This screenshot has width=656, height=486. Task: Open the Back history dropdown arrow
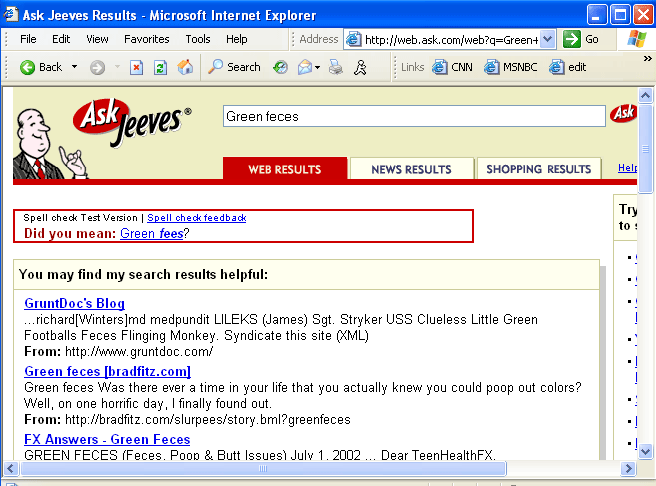coord(74,67)
